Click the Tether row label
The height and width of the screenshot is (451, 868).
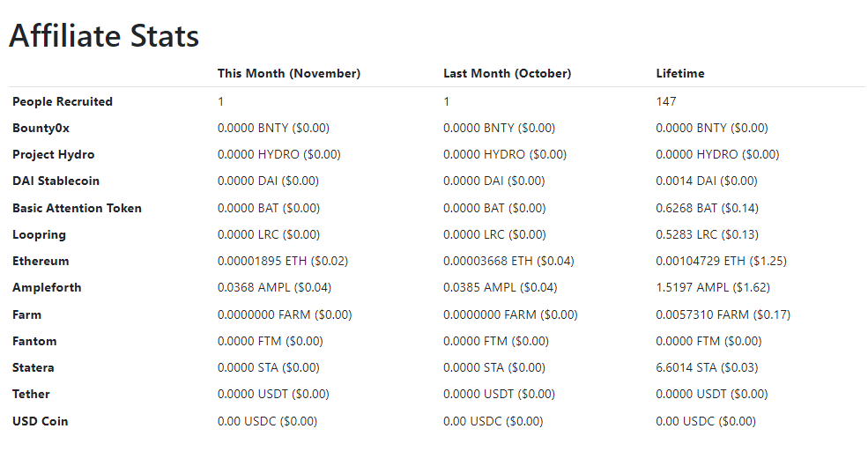[31, 395]
